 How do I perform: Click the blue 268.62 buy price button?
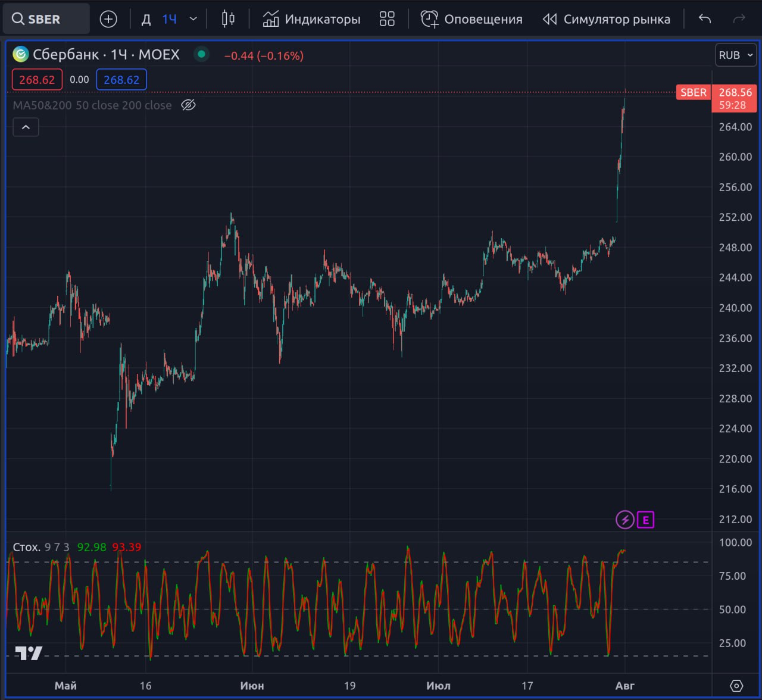(x=121, y=80)
